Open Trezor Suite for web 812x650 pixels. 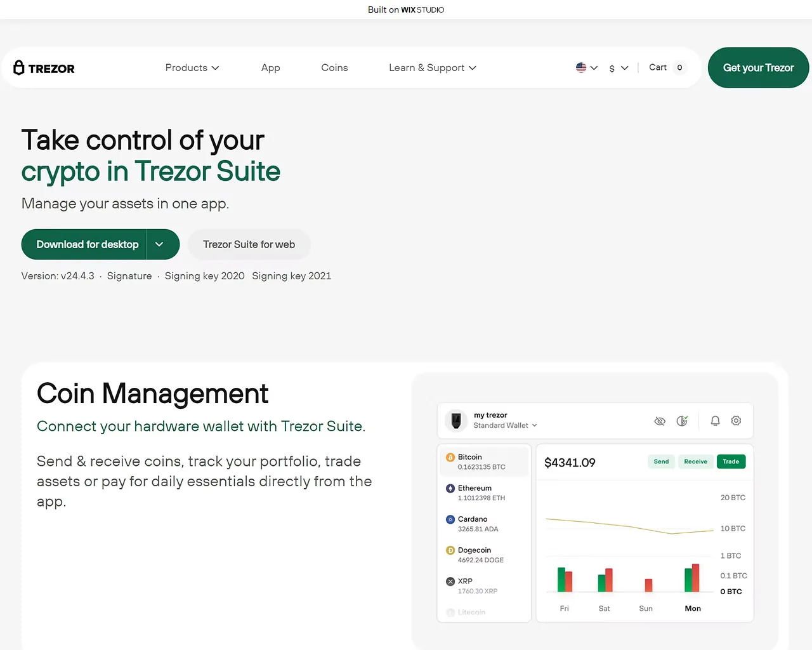249,244
